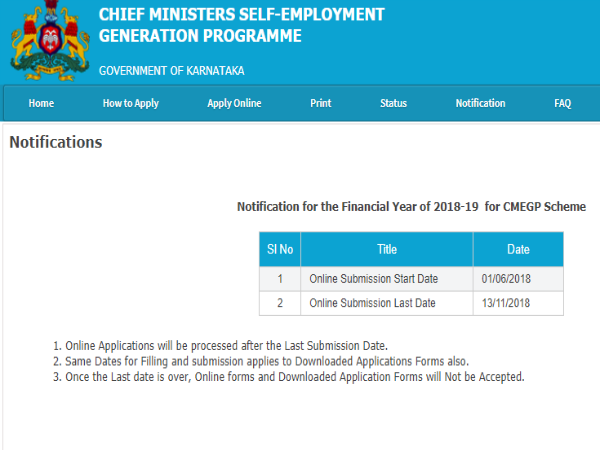Image resolution: width=600 pixels, height=450 pixels.
Task: Open the FAQ page
Action: pos(562,104)
